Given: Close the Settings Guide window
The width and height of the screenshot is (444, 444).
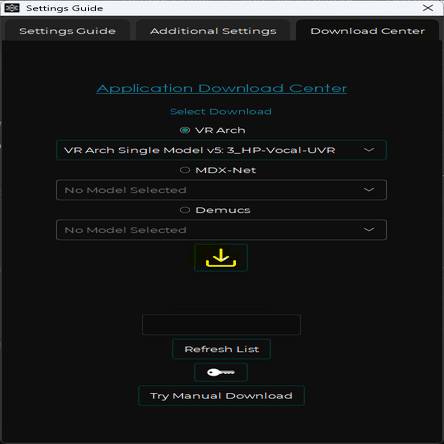Looking at the screenshot, I should tap(428, 8).
